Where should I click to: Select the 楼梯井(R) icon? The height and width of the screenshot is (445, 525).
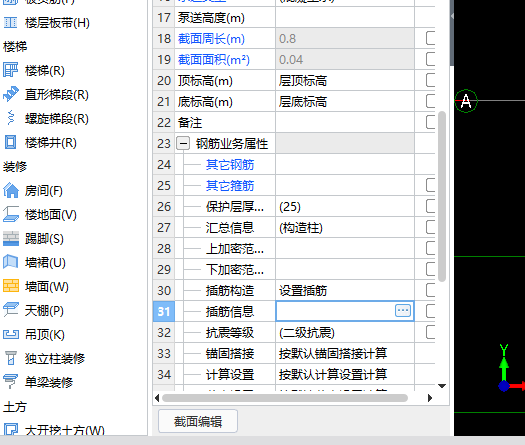(10, 142)
